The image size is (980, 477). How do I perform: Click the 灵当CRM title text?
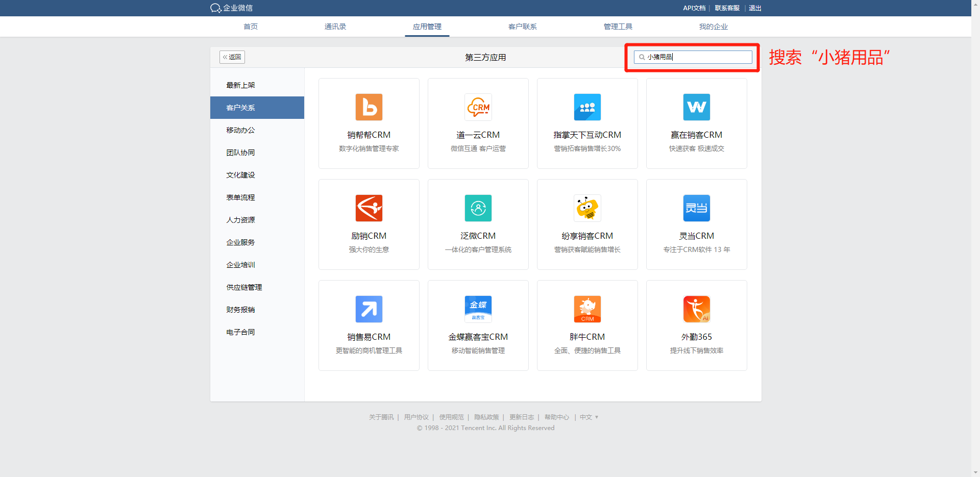coord(697,236)
